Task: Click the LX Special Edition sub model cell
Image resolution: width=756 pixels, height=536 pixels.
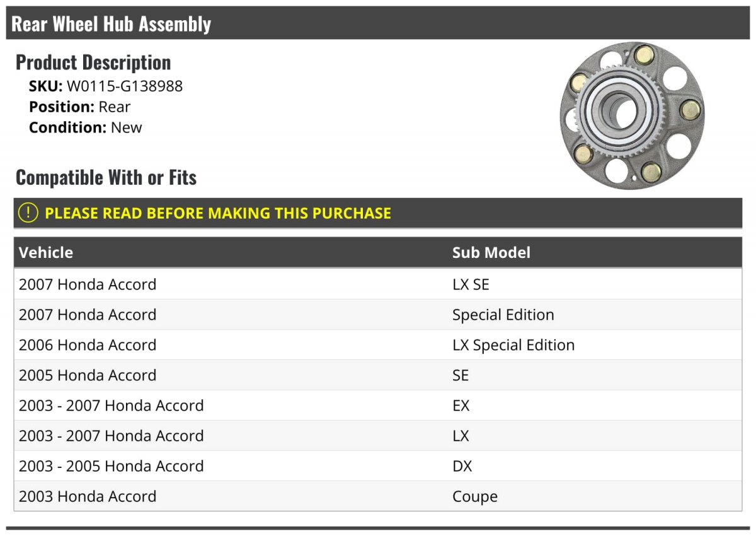Action: [x=513, y=345]
